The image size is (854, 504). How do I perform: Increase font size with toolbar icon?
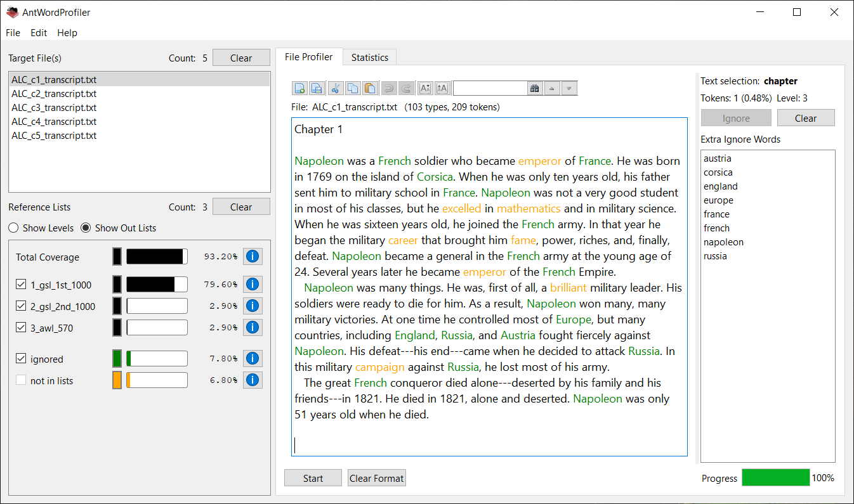coord(442,89)
